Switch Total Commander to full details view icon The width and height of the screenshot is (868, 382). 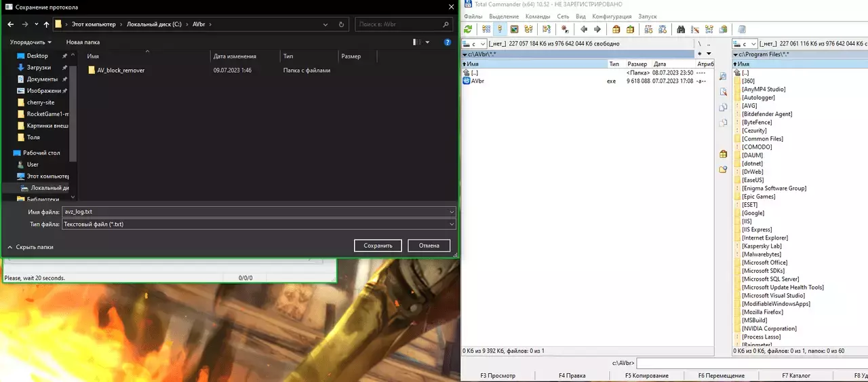pyautogui.click(x=500, y=29)
